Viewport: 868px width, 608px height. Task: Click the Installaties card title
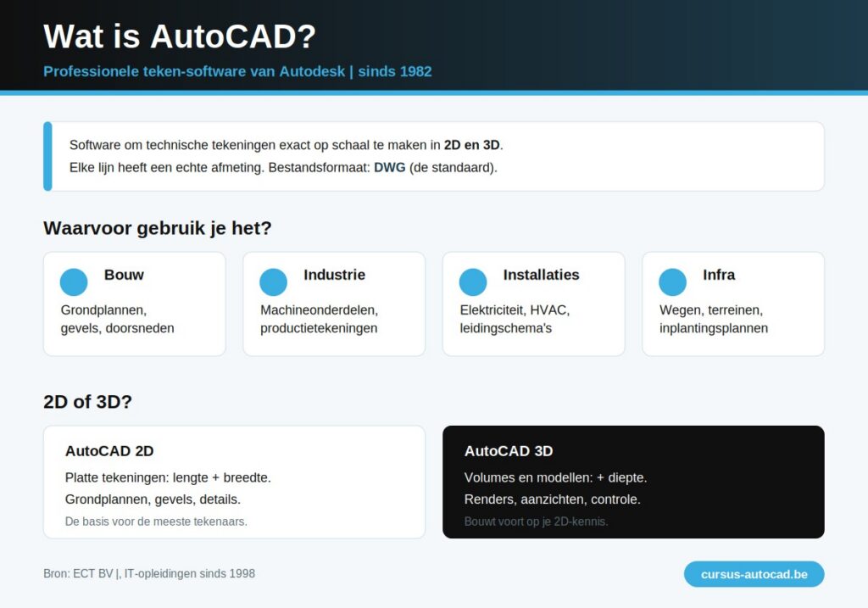tap(542, 275)
